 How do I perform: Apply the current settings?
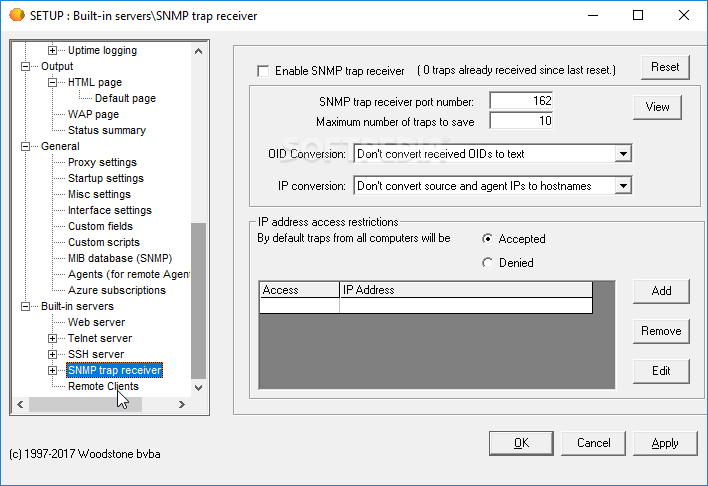665,443
